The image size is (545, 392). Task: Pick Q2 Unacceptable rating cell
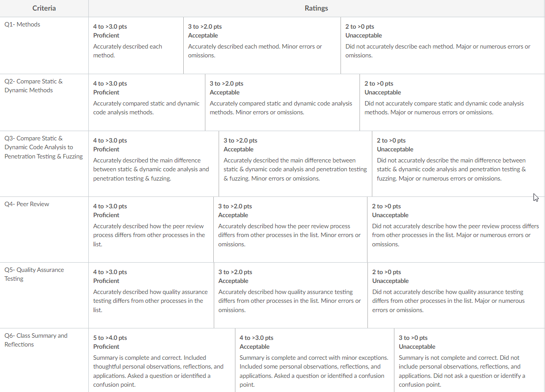452,102
